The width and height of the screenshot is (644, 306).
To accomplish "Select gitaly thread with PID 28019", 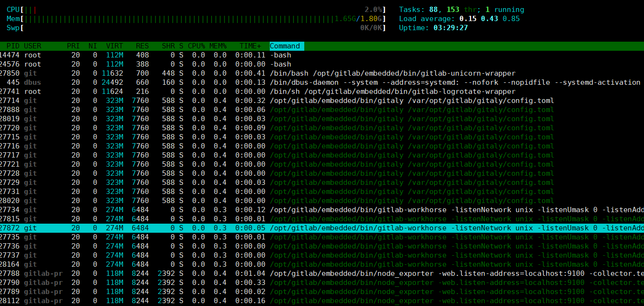I will (x=322, y=119).
